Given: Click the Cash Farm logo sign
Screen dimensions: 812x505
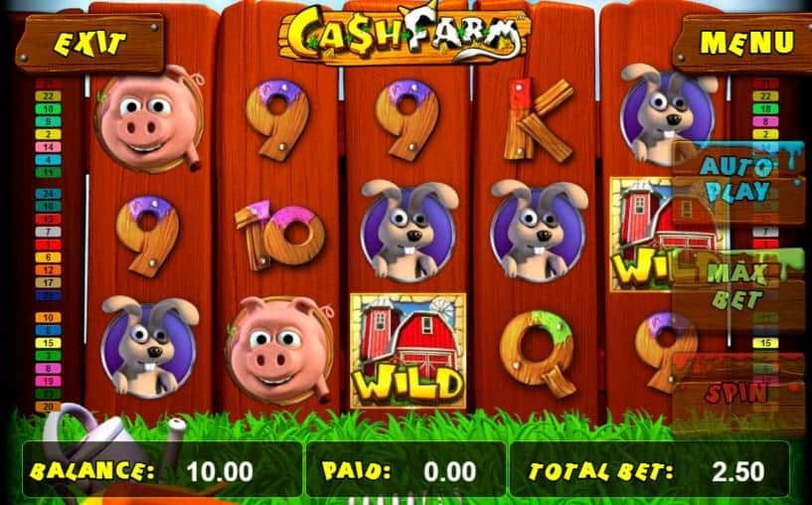Looking at the screenshot, I should tap(406, 35).
